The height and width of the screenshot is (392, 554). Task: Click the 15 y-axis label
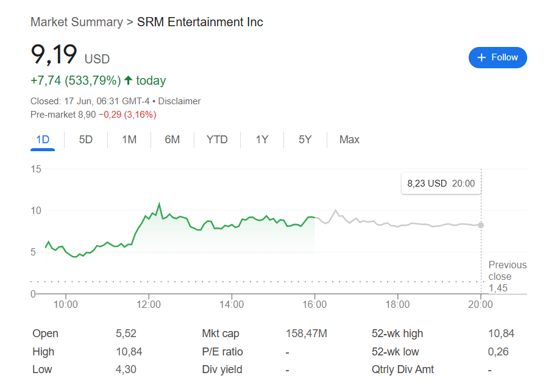pyautogui.click(x=36, y=169)
